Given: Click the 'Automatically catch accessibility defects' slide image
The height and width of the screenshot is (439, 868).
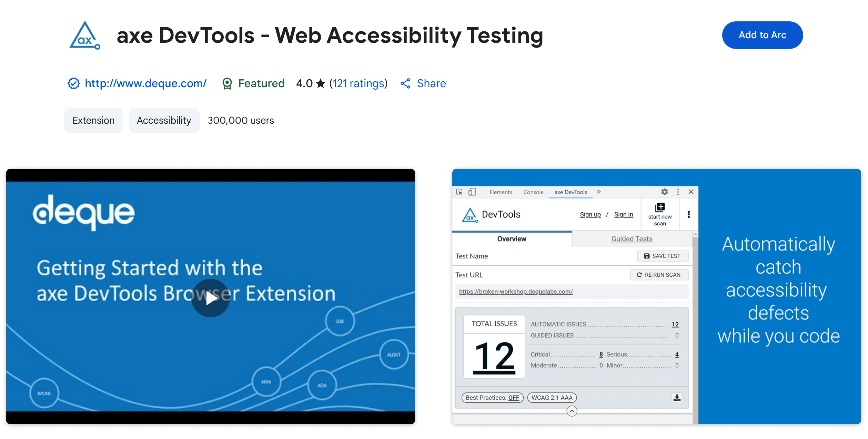Looking at the screenshot, I should (656, 296).
